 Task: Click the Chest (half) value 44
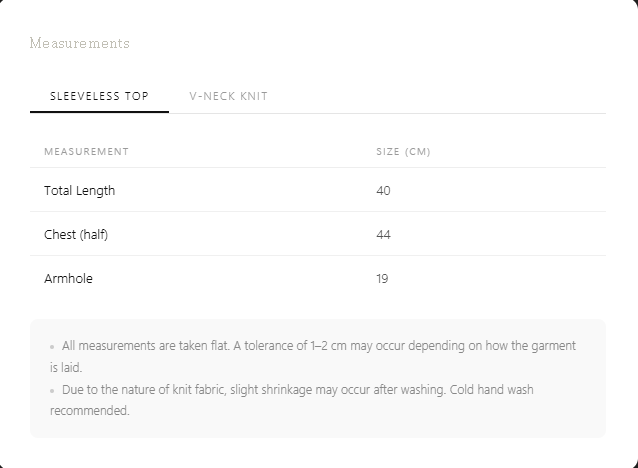pyautogui.click(x=383, y=234)
